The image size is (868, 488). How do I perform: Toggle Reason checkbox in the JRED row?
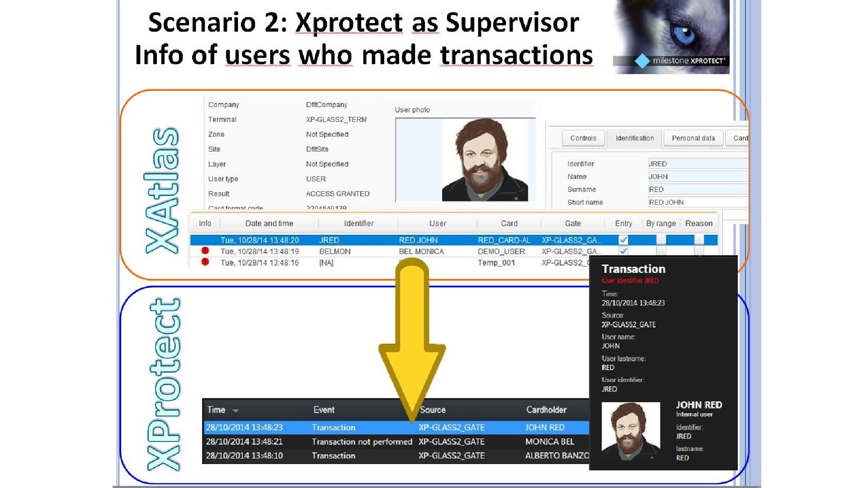[699, 239]
